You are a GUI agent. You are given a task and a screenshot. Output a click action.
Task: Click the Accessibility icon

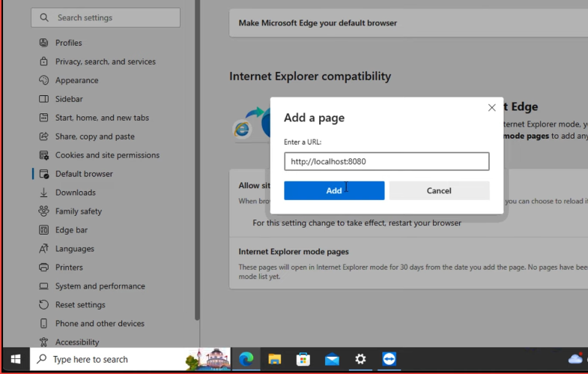click(44, 342)
